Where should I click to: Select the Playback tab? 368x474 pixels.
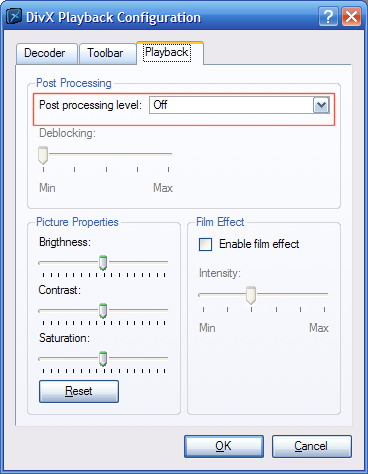pyautogui.click(x=169, y=53)
